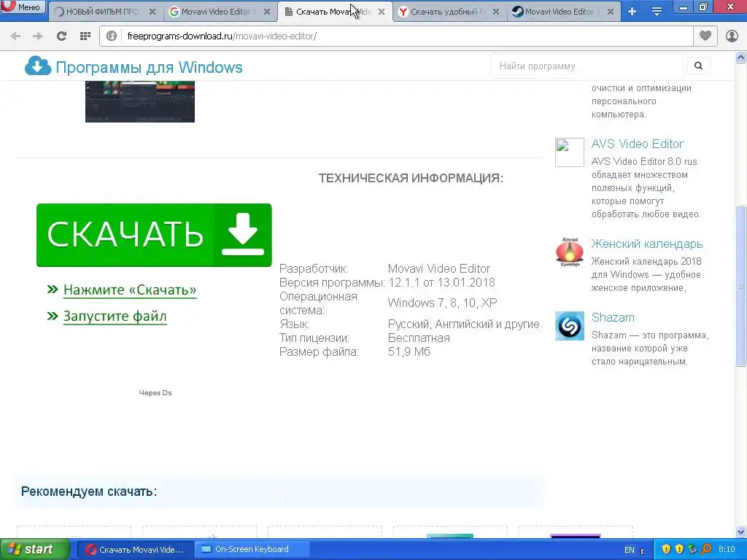Open the Женский календарь link

coord(647,244)
